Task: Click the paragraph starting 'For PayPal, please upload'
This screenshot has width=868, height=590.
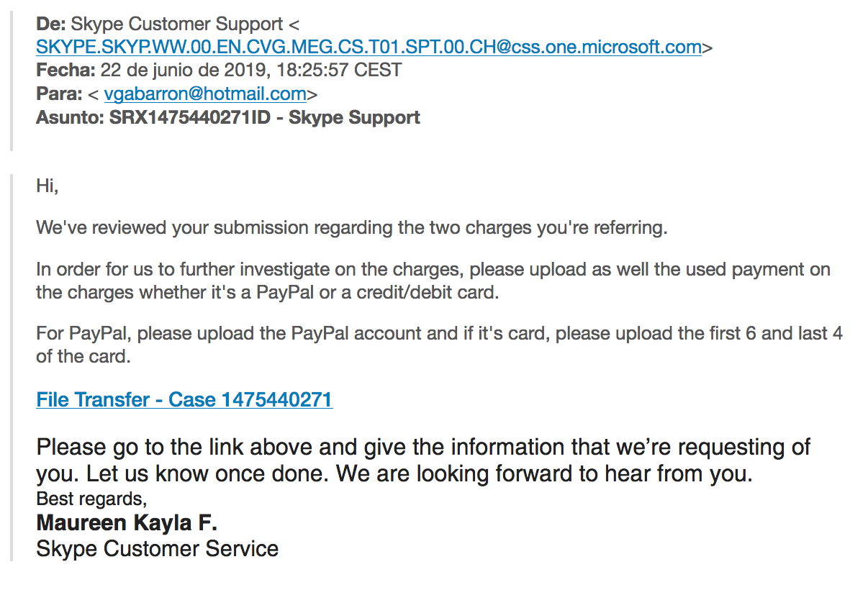Action: (439, 345)
